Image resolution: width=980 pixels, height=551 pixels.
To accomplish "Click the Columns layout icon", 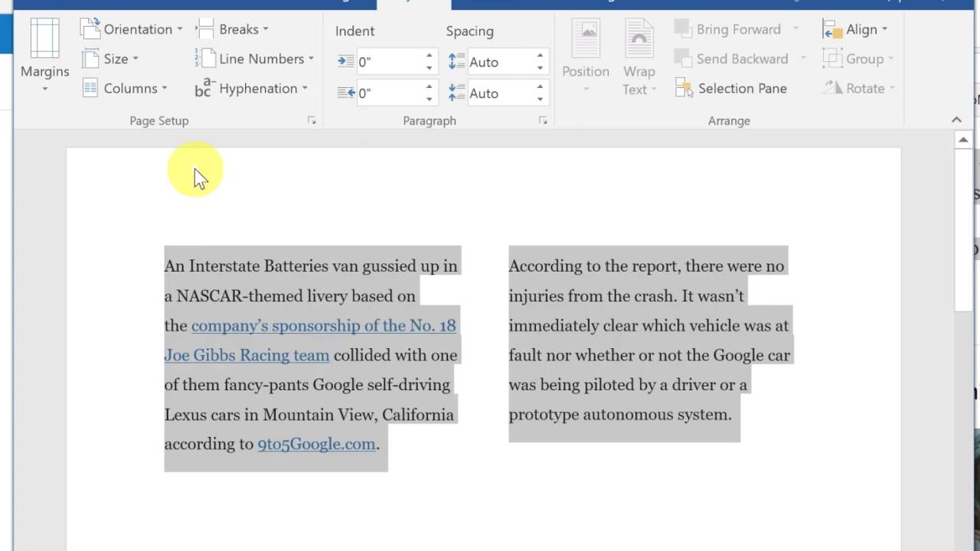I will [x=90, y=88].
